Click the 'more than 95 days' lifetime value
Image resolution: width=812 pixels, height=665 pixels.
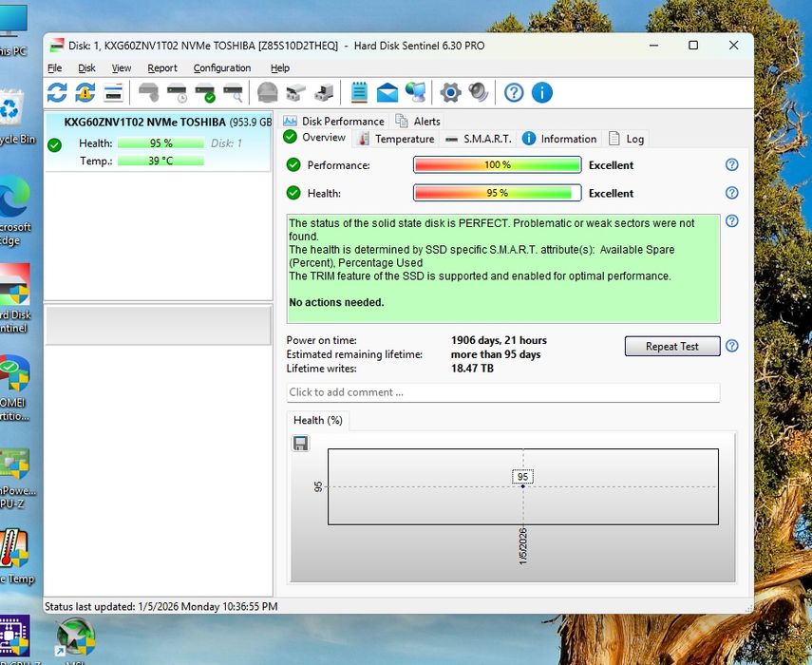pyautogui.click(x=496, y=354)
